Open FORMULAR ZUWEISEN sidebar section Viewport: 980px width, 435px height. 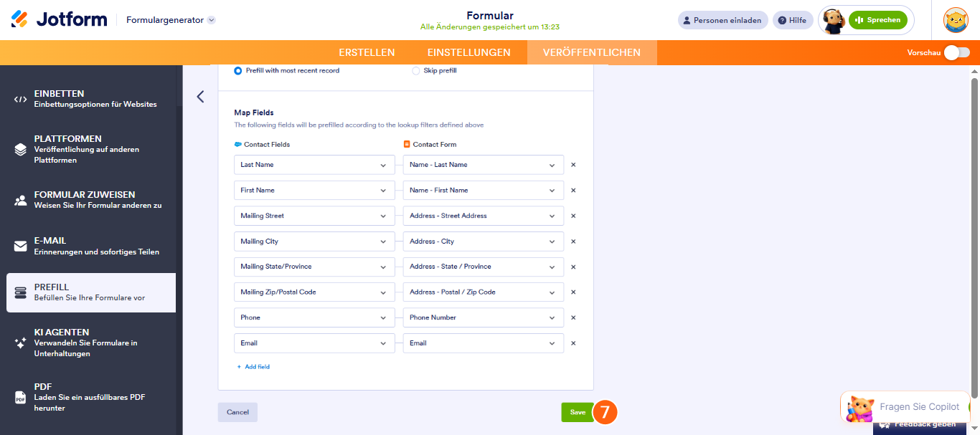pos(91,200)
